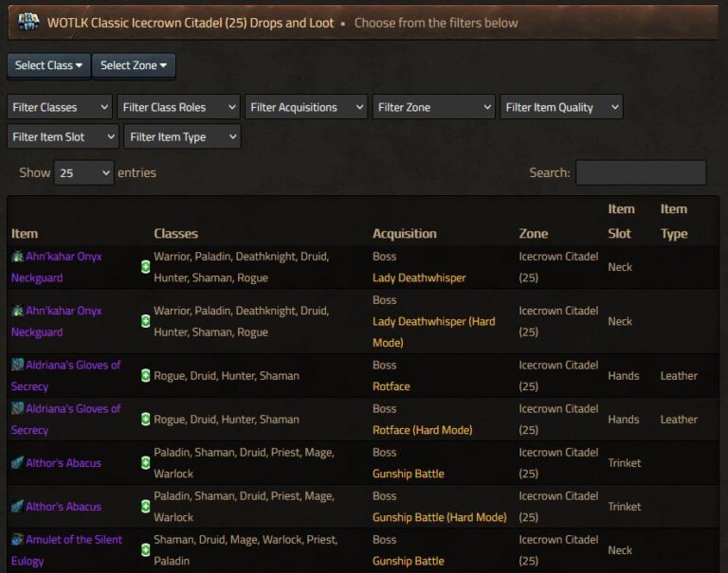Sort table by Item Slot column header
Image resolution: width=728 pixels, height=573 pixels.
621,222
